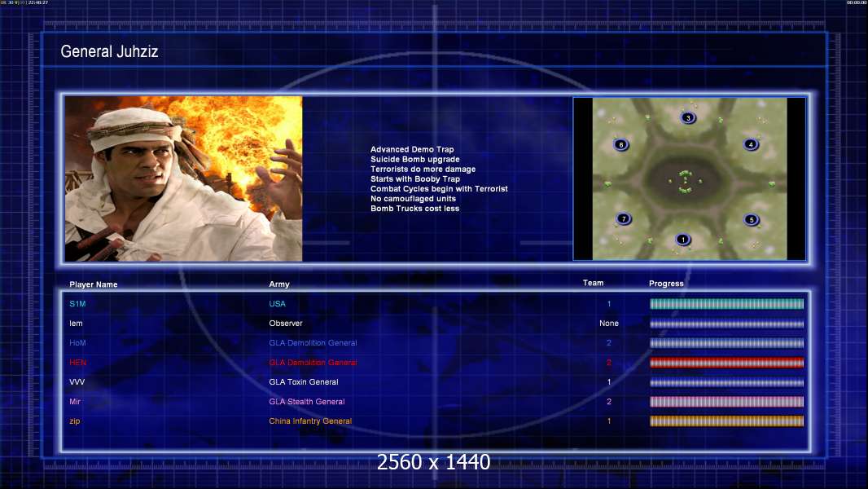Click the Advanced Demo Trap trait text
The height and width of the screenshot is (489, 868).
412,149
